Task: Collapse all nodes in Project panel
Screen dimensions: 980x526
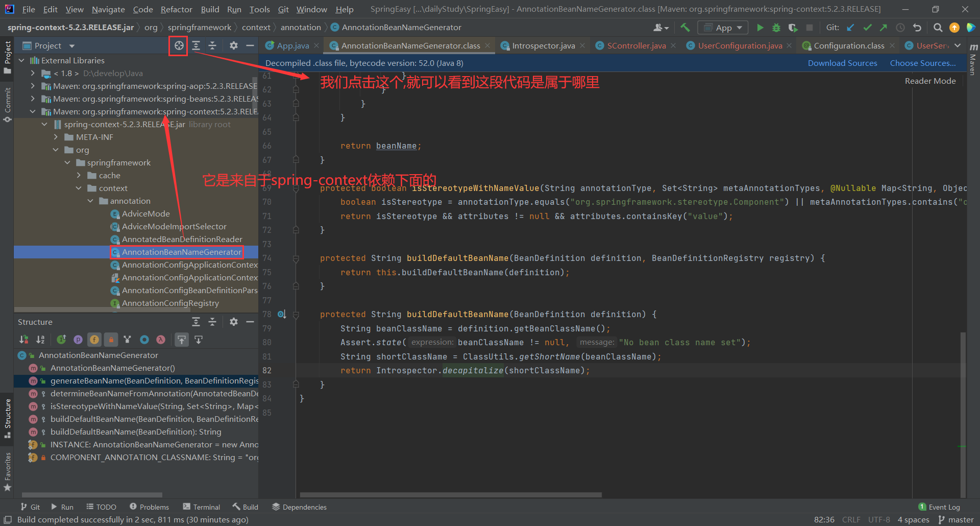Action: tap(212, 45)
